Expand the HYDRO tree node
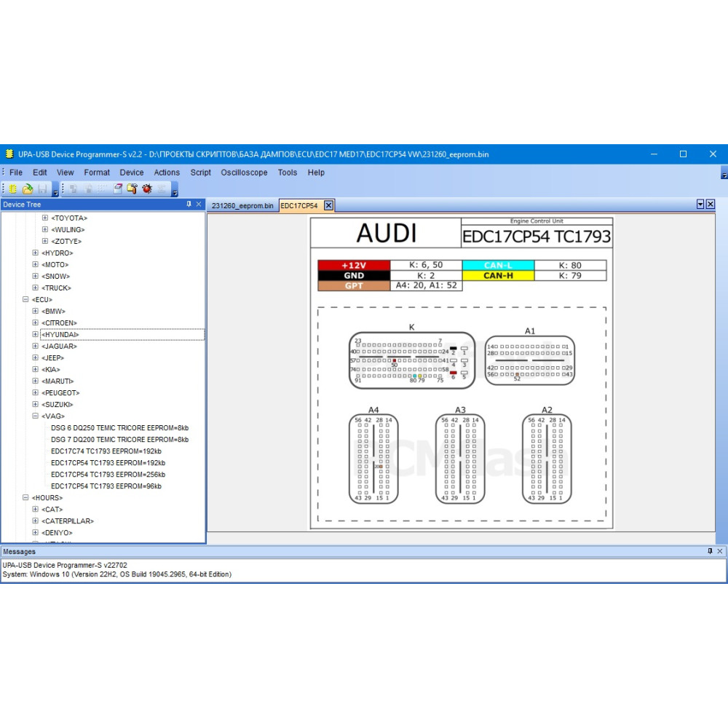This screenshot has width=728, height=728. coord(35,253)
